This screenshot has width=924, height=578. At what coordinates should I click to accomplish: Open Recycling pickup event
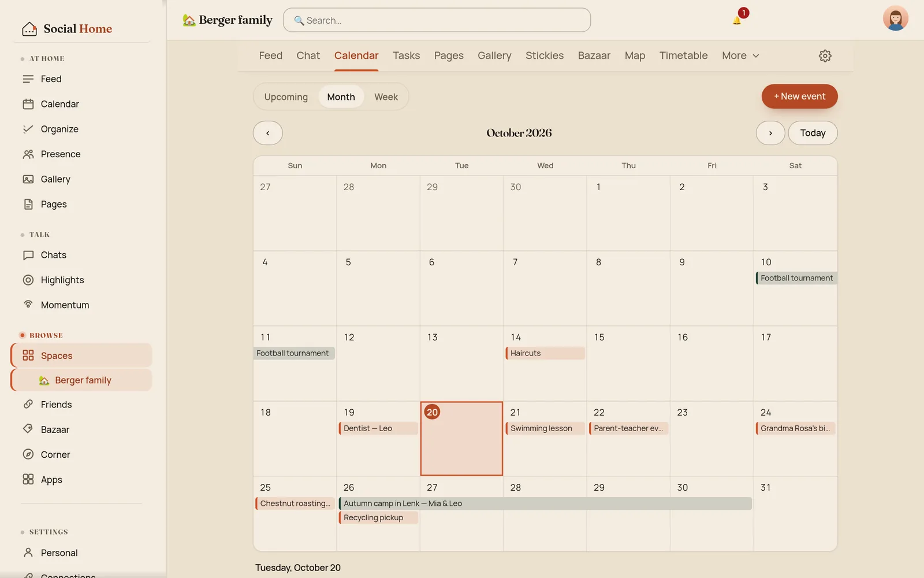pyautogui.click(x=378, y=518)
